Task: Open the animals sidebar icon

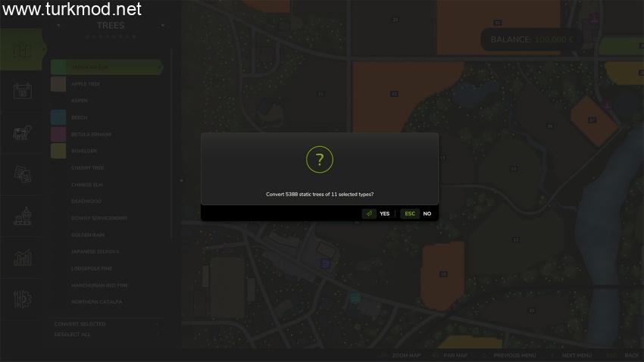Action: tap(22, 133)
